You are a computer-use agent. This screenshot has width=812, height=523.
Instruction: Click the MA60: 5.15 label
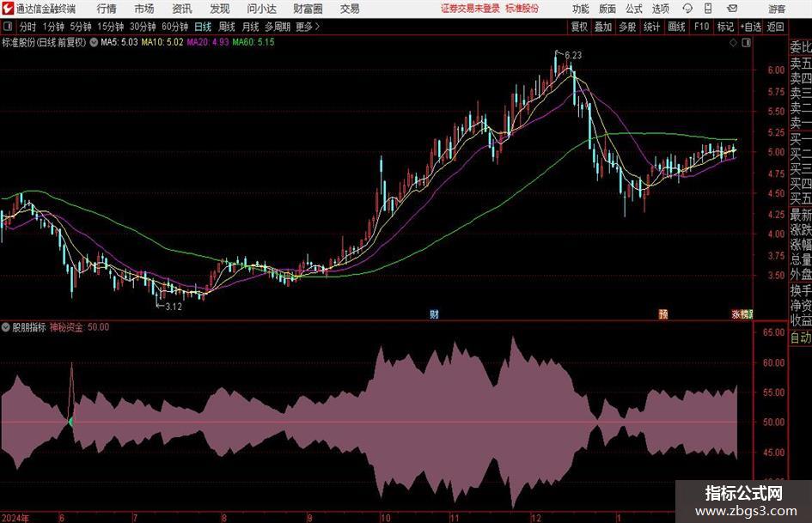point(253,42)
